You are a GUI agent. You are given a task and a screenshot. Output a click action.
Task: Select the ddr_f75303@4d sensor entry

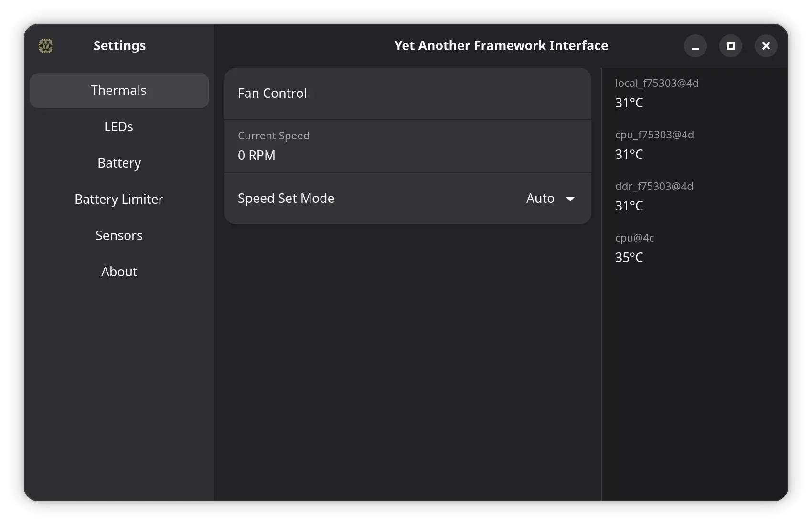click(x=654, y=196)
